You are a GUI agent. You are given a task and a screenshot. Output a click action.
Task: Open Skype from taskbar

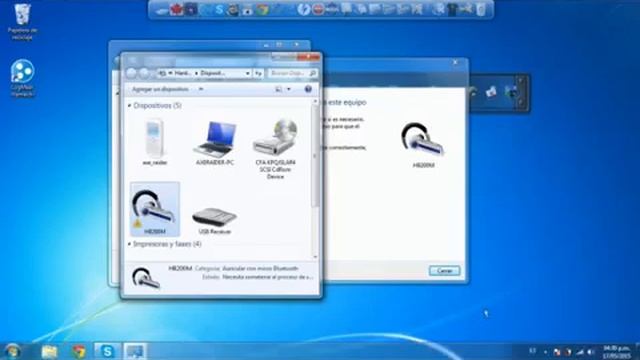pyautogui.click(x=107, y=351)
